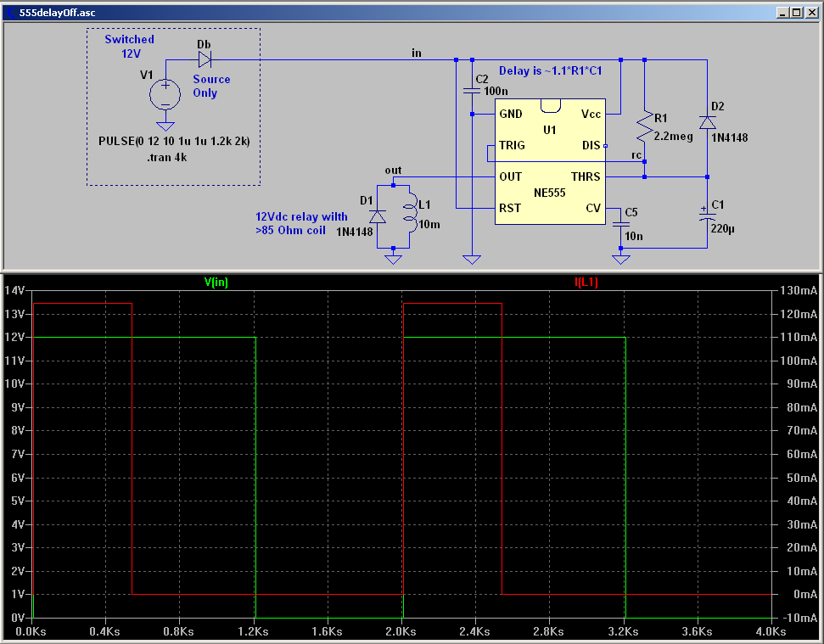Image resolution: width=824 pixels, height=644 pixels.
Task: Click the V(in) trace label
Action: (x=216, y=282)
